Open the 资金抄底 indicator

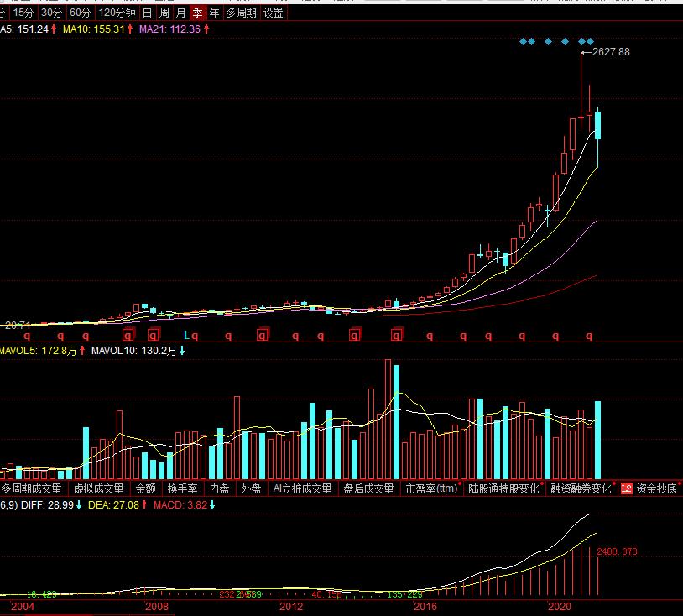(656, 488)
